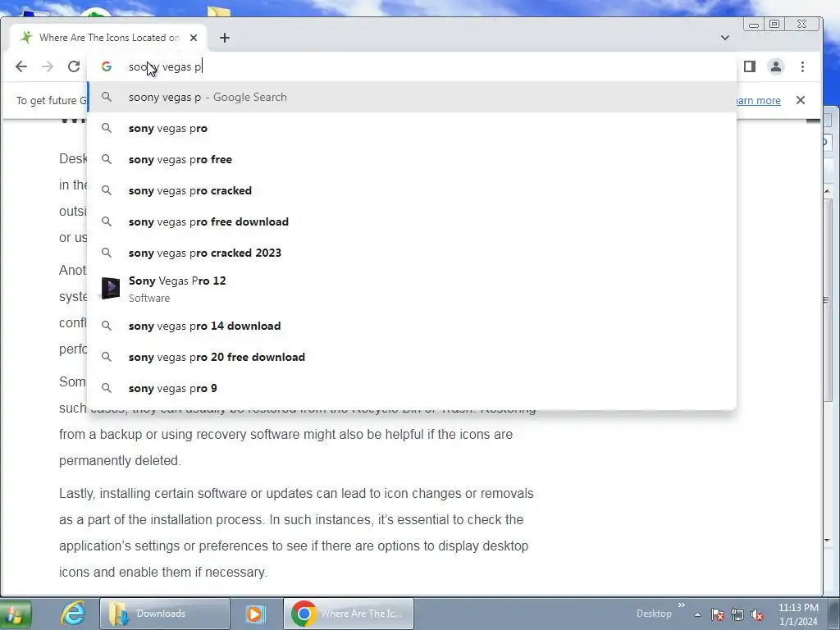Viewport: 840px width, 630px height.
Task: Select the 'Where Are The Icons Located' tab
Action: pyautogui.click(x=109, y=38)
